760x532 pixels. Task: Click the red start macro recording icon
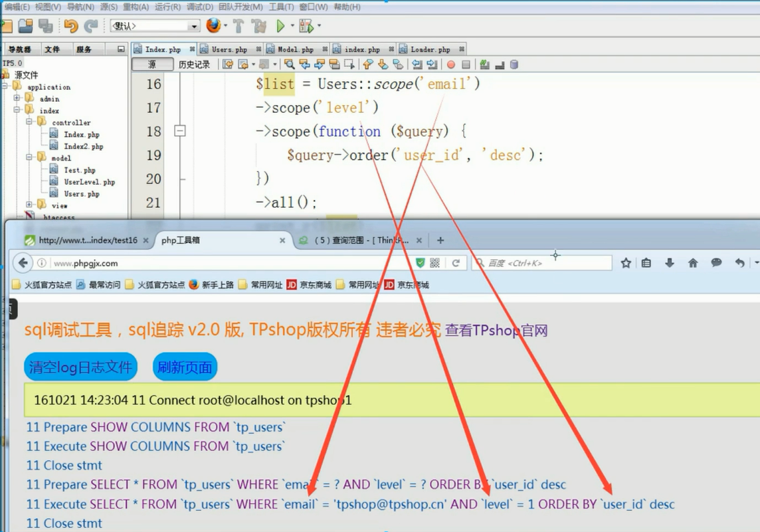451,64
